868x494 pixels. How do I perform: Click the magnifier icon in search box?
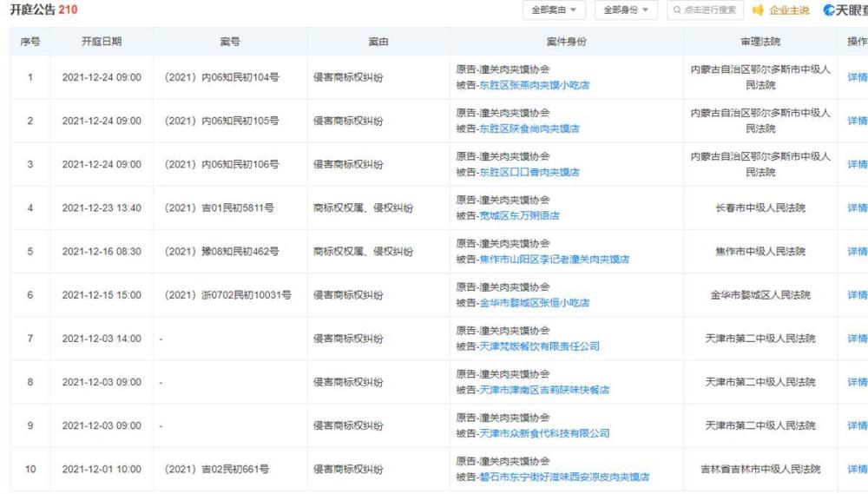click(676, 10)
